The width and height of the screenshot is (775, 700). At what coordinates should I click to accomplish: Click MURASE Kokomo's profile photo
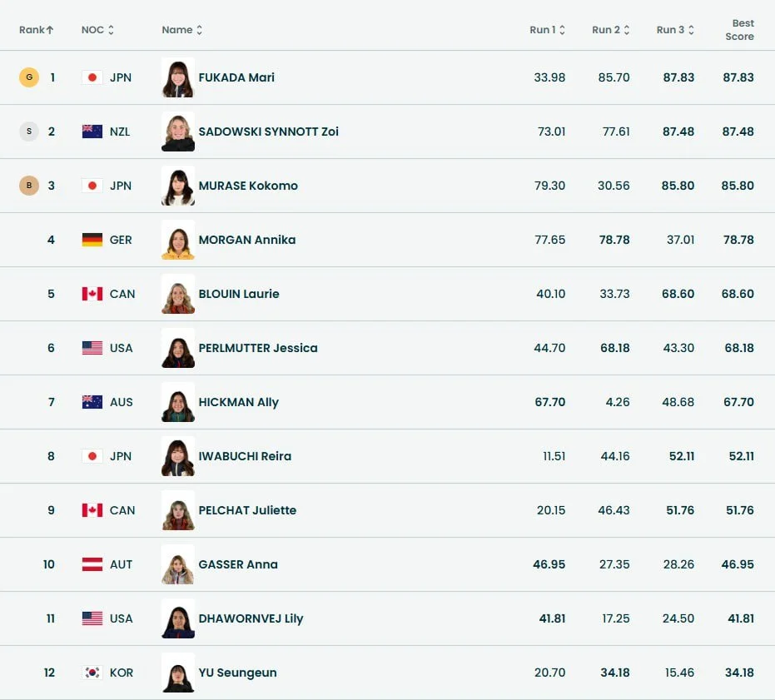tap(178, 186)
